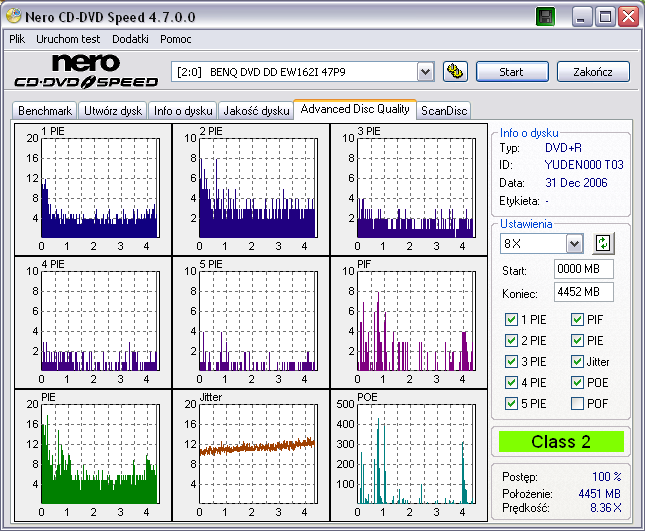Click the Start button
This screenshot has width=645, height=531.
coord(512,72)
